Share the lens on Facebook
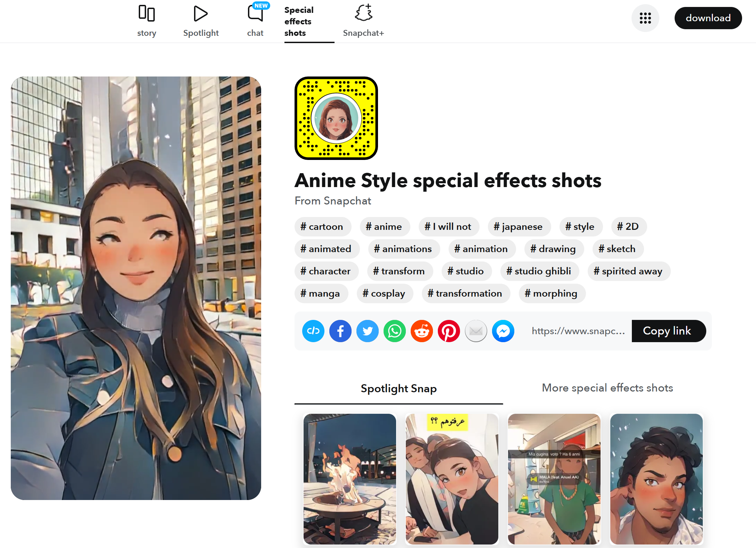Screen dimensions: 756x548 point(340,331)
